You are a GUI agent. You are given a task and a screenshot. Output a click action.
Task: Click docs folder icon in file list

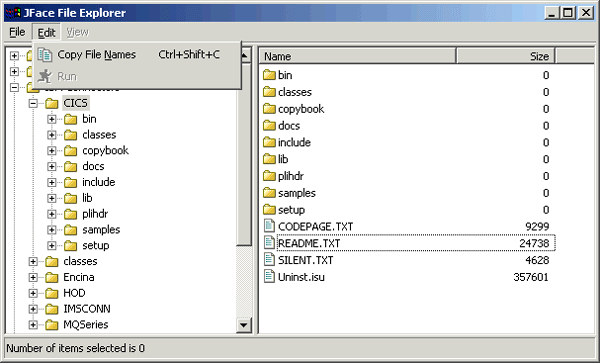pyautogui.click(x=269, y=125)
